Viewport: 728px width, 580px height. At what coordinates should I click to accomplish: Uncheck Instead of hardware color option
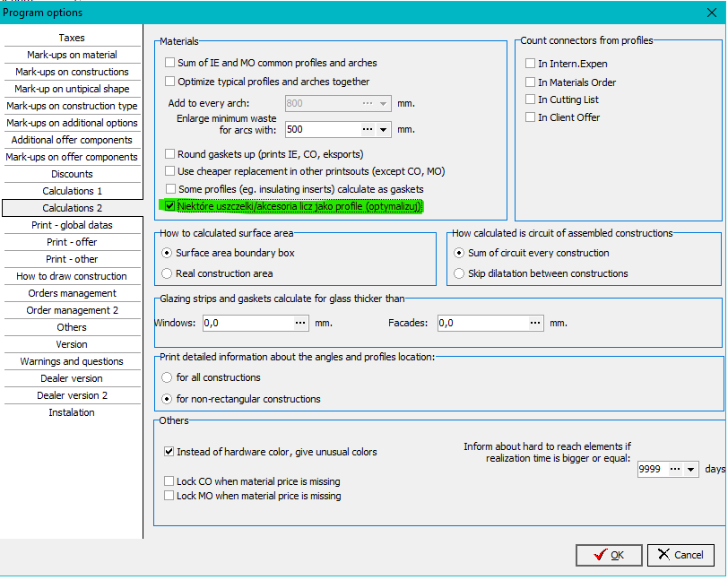coord(170,452)
